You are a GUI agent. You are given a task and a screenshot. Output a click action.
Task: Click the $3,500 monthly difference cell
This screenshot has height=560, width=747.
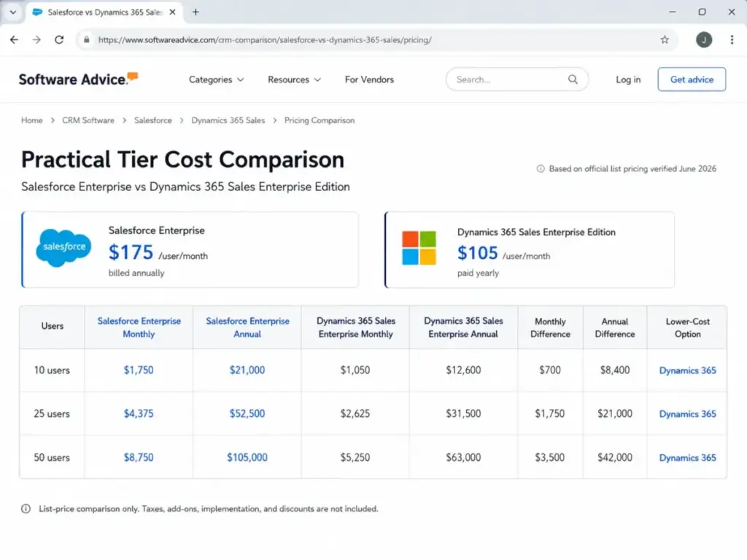click(x=550, y=457)
